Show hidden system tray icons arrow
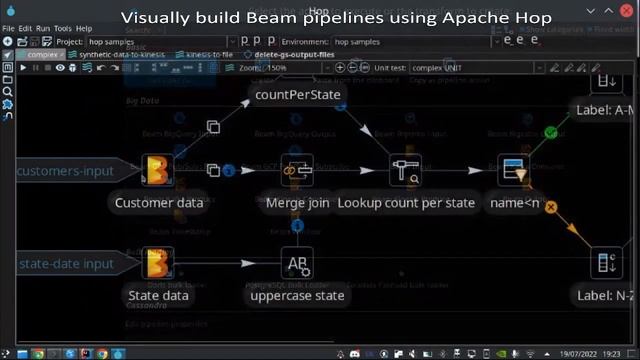 coord(547,353)
